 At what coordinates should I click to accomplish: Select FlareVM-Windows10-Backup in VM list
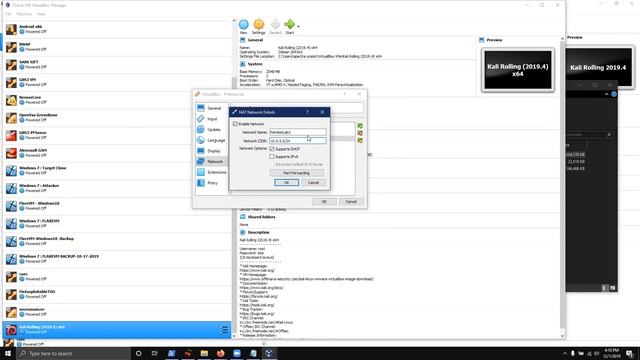[x=116, y=241]
